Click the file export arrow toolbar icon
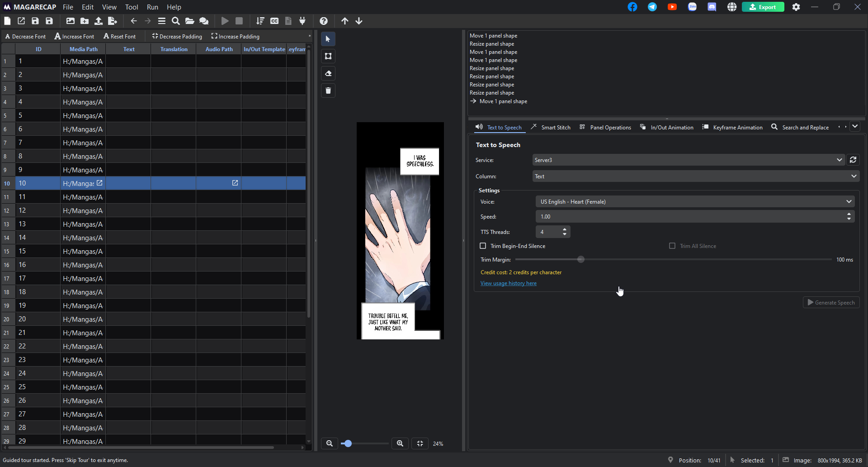The width and height of the screenshot is (868, 467). [x=113, y=21]
